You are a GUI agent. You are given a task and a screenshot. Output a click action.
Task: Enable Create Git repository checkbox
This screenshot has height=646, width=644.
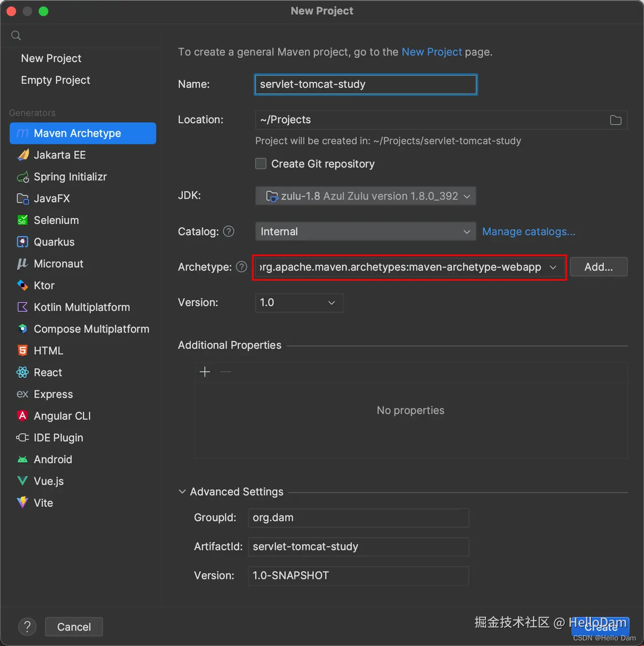261,164
